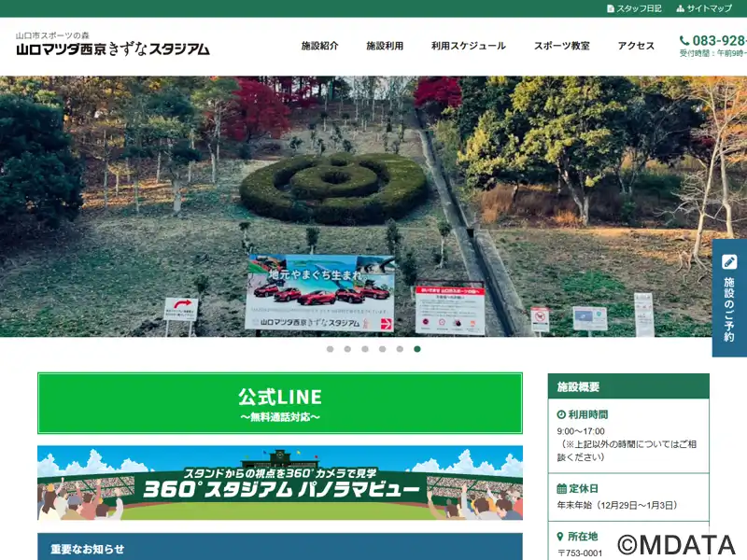747x560 pixels.
Task: Click the map pin icon beside 所在地
Action: click(x=560, y=537)
